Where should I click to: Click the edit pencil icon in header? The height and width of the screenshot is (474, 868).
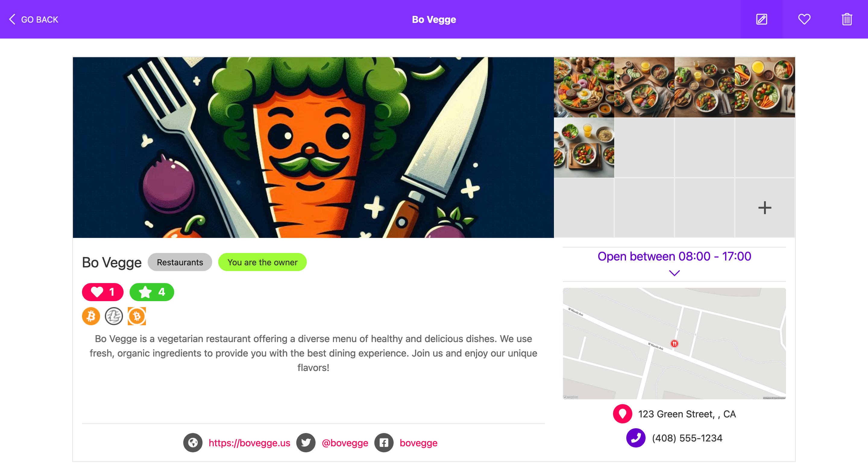[762, 19]
